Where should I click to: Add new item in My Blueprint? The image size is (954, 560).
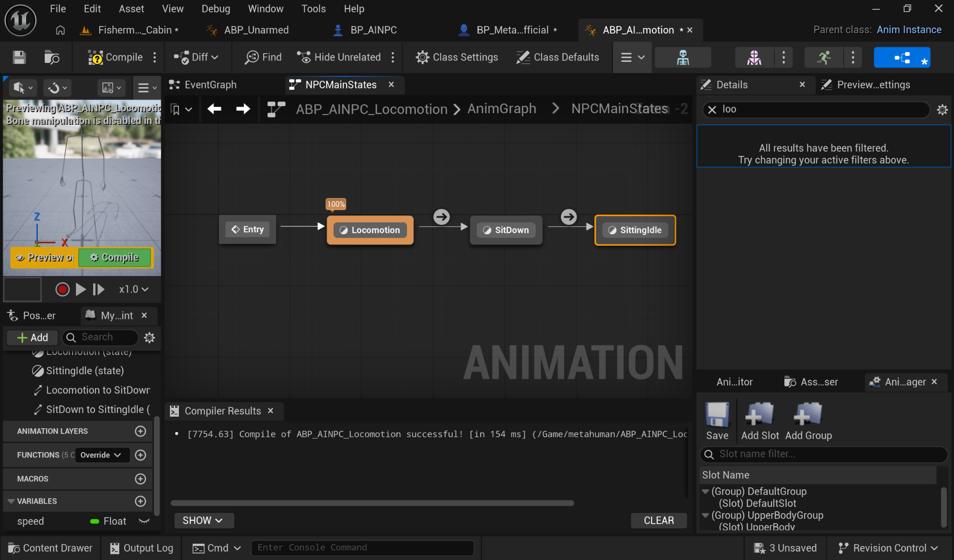click(x=32, y=337)
